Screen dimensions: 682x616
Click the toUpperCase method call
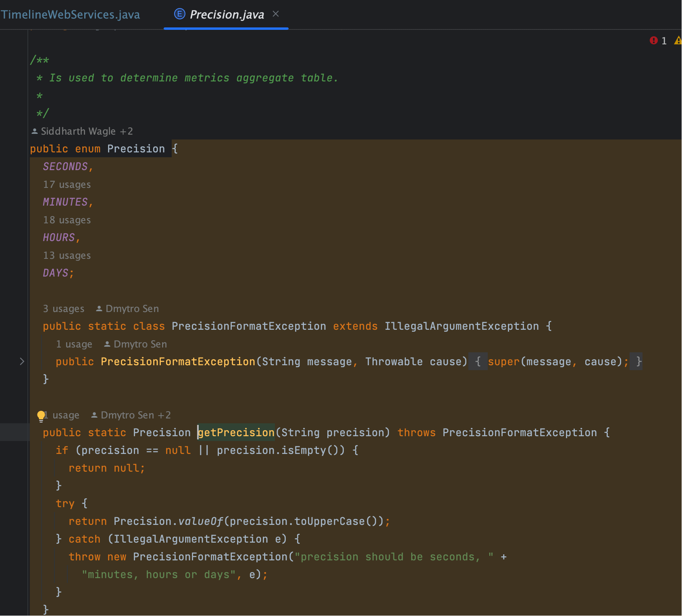point(330,521)
